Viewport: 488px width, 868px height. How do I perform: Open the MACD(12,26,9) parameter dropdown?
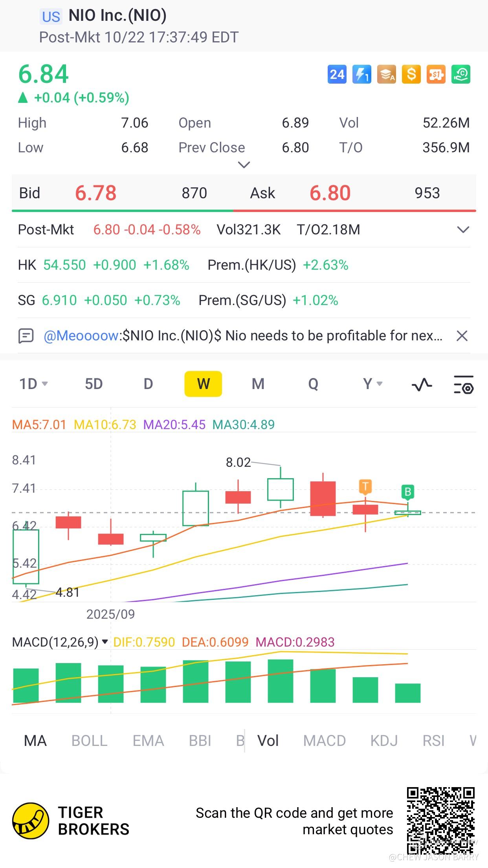[60, 642]
